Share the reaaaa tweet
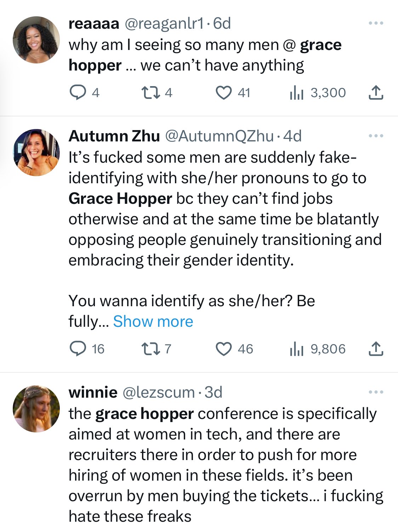 [376, 93]
